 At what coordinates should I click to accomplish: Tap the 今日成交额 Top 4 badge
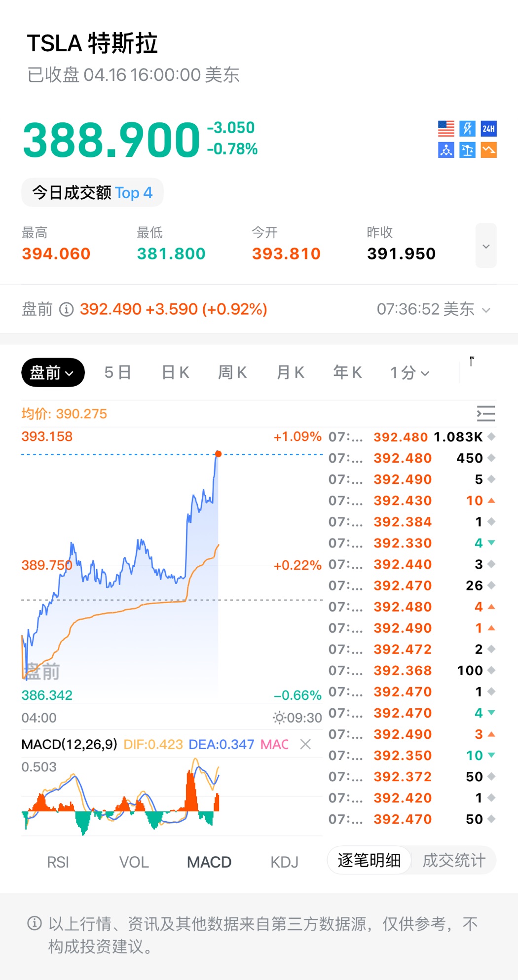[x=92, y=192]
